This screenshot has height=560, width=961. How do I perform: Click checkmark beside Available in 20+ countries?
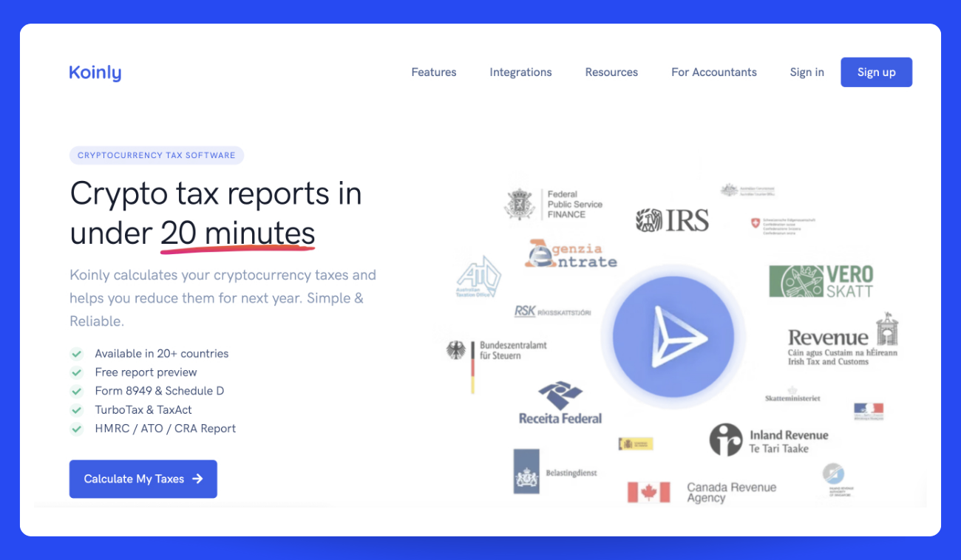pyautogui.click(x=76, y=354)
